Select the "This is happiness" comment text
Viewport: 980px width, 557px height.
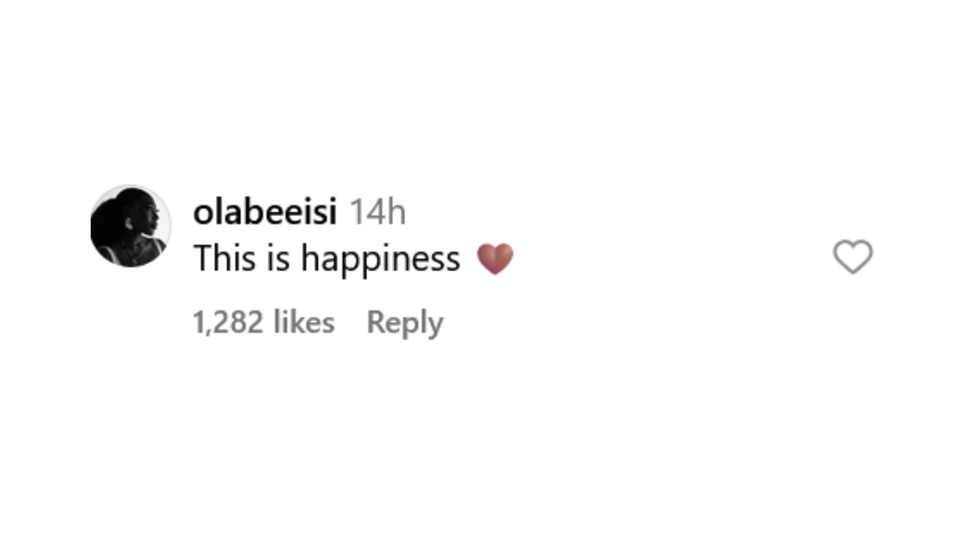tap(326, 258)
